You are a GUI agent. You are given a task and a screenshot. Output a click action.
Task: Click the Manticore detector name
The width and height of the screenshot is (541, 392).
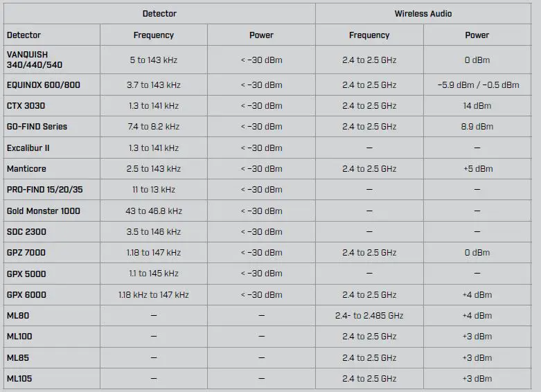pyautogui.click(x=26, y=169)
